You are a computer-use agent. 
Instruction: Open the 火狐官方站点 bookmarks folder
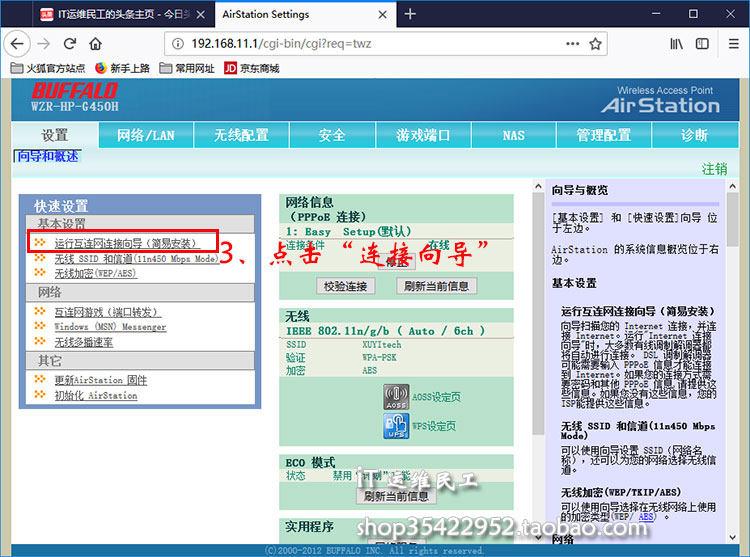click(x=48, y=68)
